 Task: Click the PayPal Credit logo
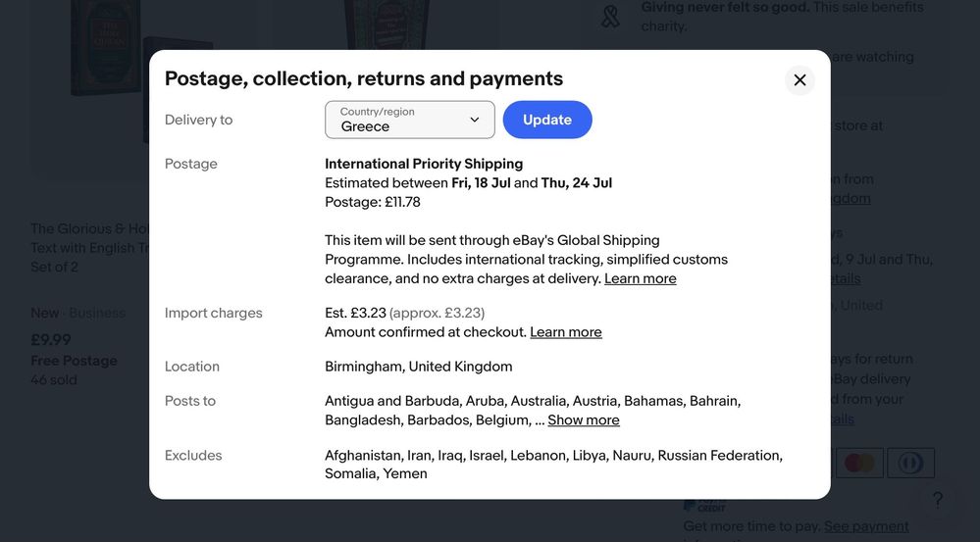pyautogui.click(x=704, y=505)
